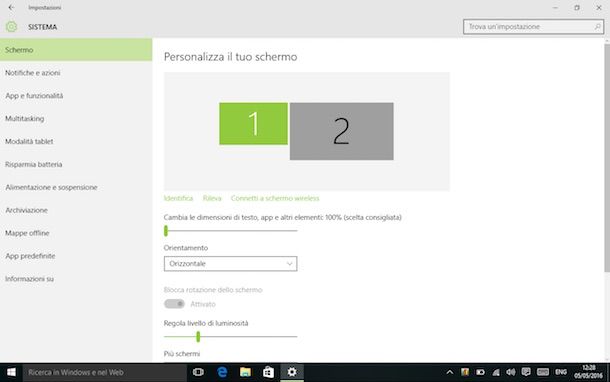Click the brightness level slider handle

(x=198, y=336)
